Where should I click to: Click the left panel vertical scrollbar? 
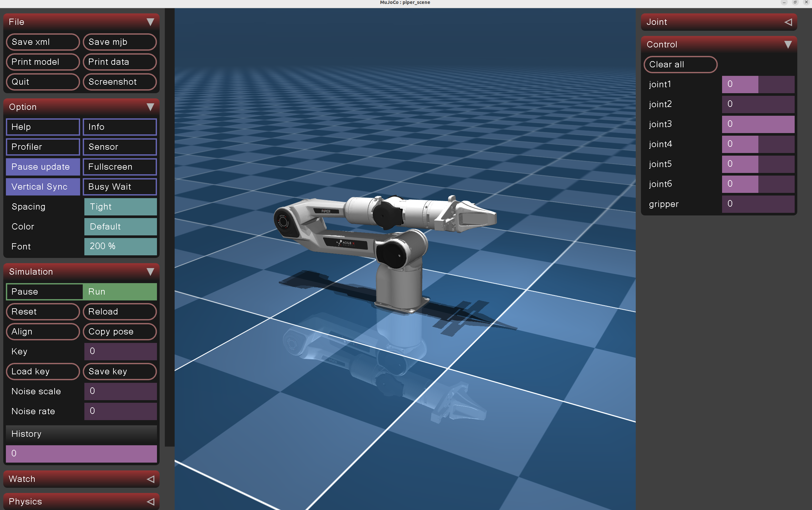point(169,228)
